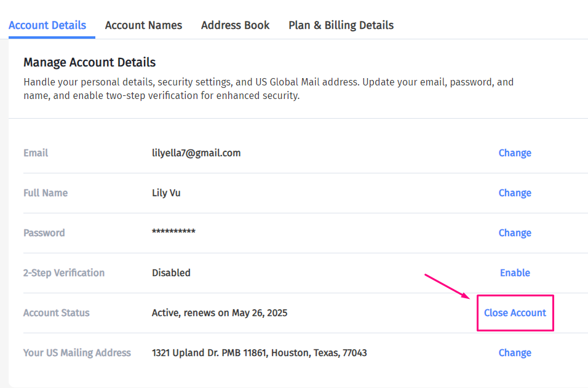Go to the Address Book tab
This screenshot has height=388, width=588.
tap(235, 25)
